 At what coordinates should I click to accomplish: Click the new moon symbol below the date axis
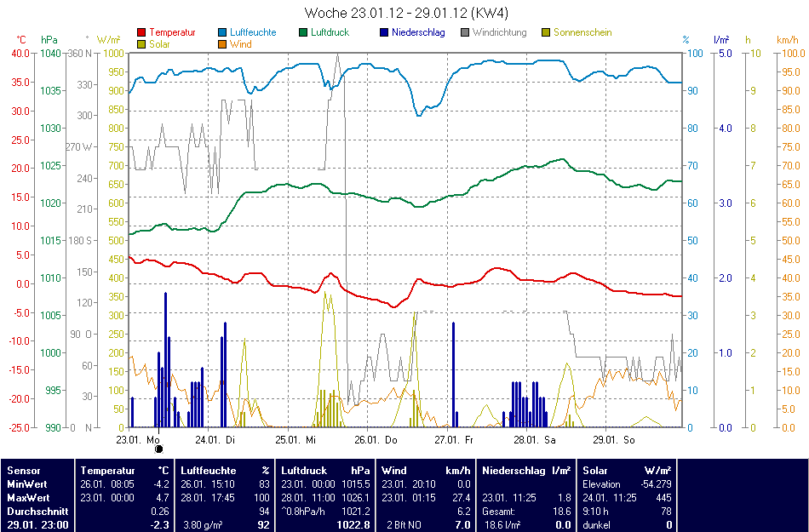pyautogui.click(x=159, y=449)
